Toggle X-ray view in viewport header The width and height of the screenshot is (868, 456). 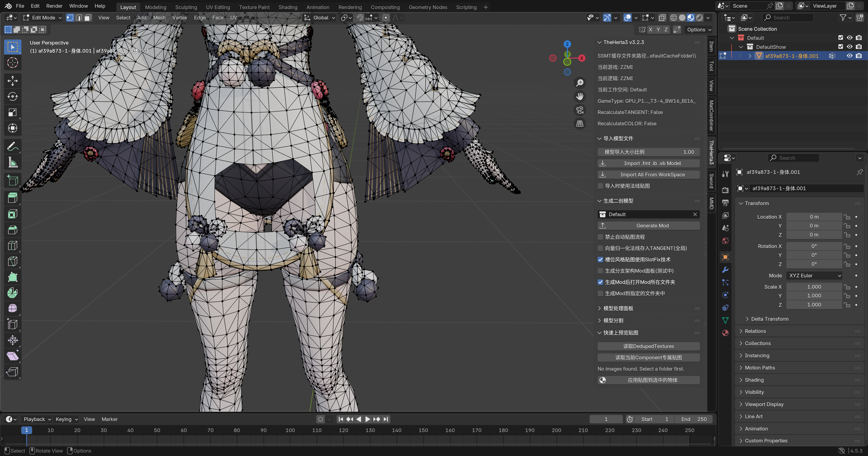pyautogui.click(x=662, y=18)
